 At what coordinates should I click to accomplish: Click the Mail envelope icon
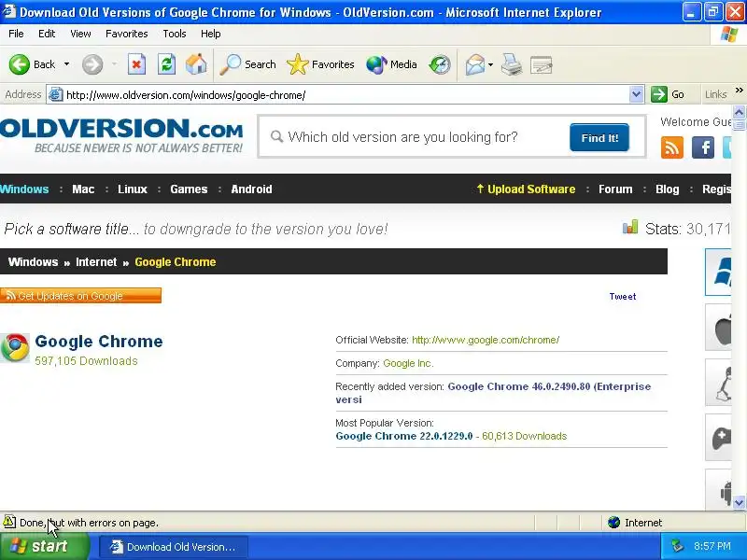[x=475, y=64]
